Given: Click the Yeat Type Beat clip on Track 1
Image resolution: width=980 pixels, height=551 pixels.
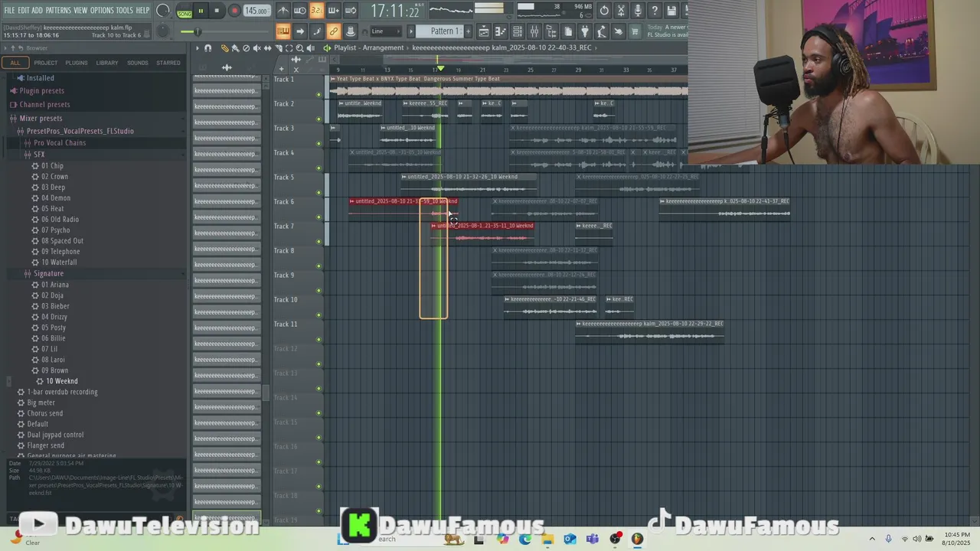Looking at the screenshot, I should pos(508,86).
